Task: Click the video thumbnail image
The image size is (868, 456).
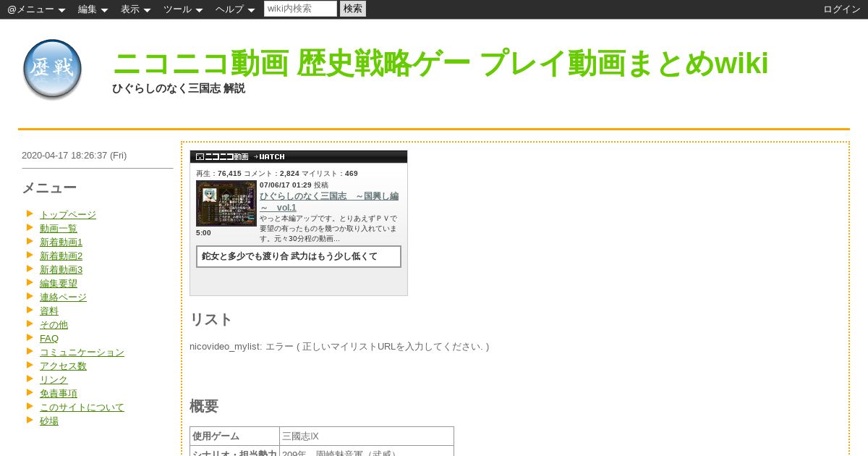Action: coord(226,203)
